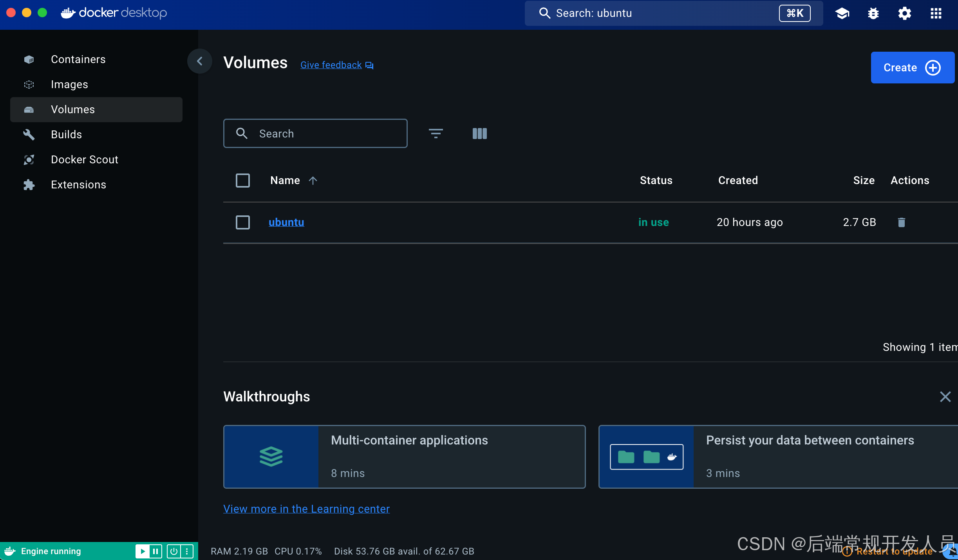
Task: Click the engine power button
Action: pyautogui.click(x=174, y=551)
